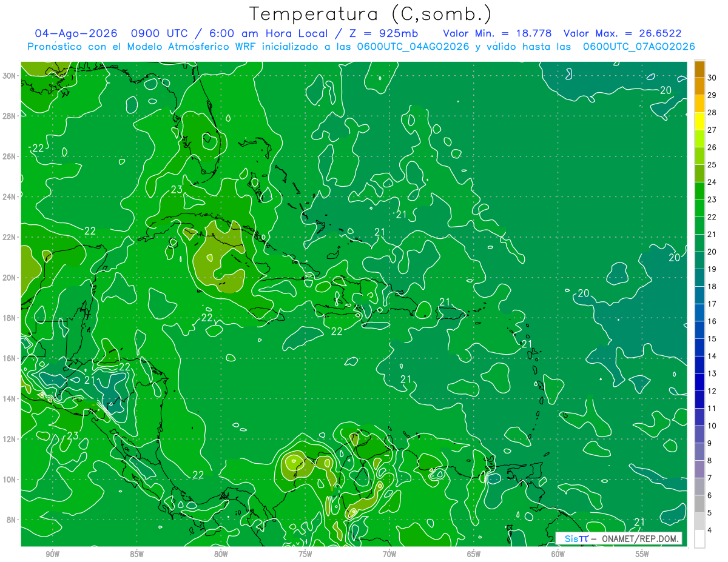Screen dimensions: 728x562
Task: Click the "80W" longitude axis label
Action: click(221, 554)
